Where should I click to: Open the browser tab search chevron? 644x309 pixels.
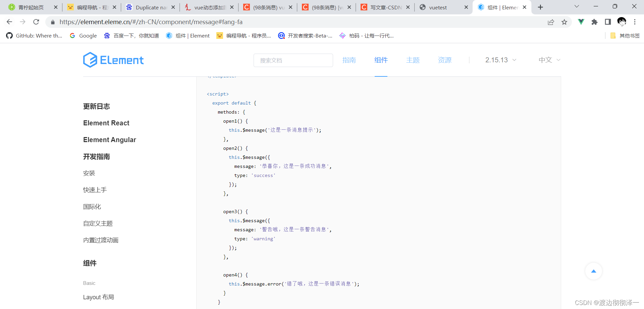coord(577,6)
